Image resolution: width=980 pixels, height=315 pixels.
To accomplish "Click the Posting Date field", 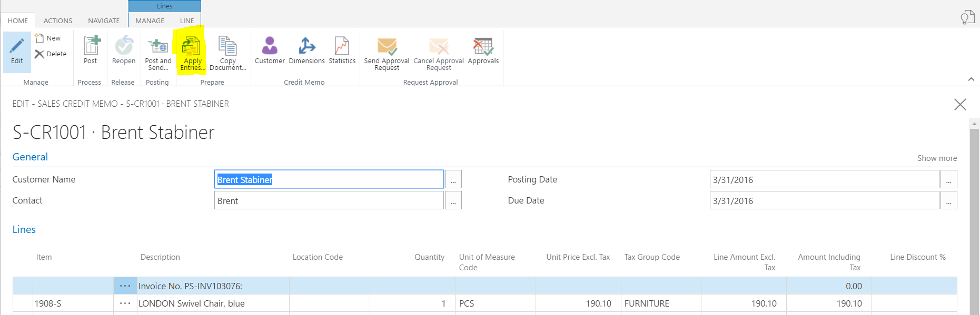I will pyautogui.click(x=825, y=179).
